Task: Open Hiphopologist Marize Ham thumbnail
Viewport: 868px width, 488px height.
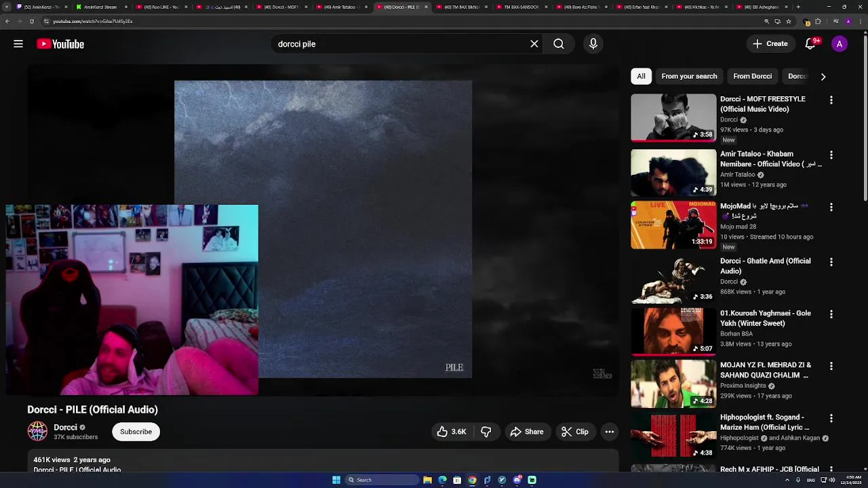Action: tap(673, 436)
